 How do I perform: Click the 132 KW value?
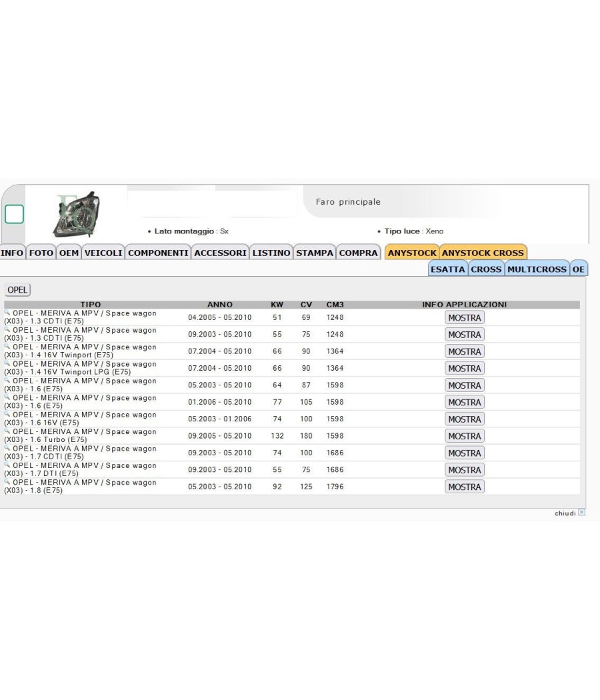point(277,436)
